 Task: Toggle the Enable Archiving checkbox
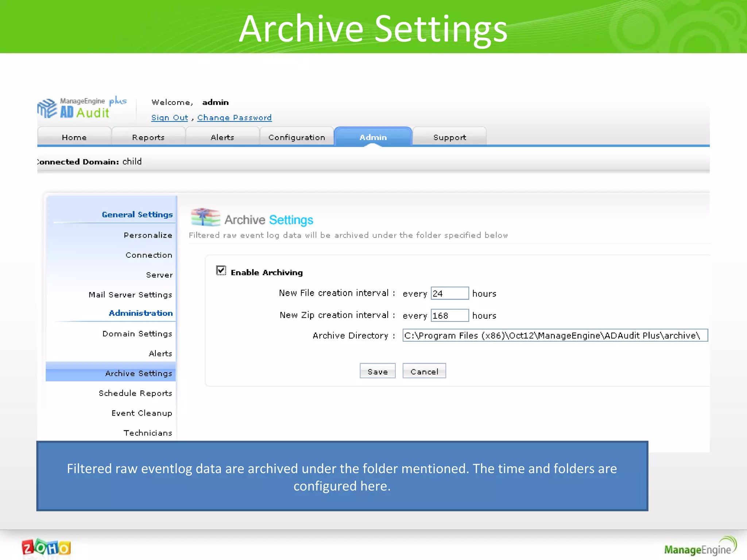pos(221,271)
